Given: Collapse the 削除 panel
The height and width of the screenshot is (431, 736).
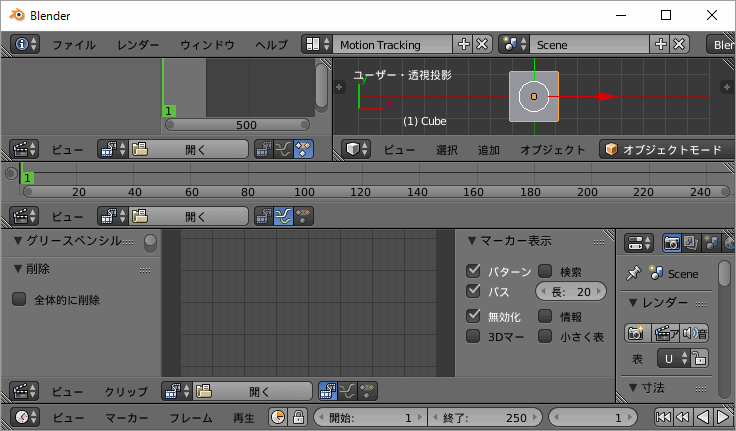Looking at the screenshot, I should pyautogui.click(x=18, y=269).
